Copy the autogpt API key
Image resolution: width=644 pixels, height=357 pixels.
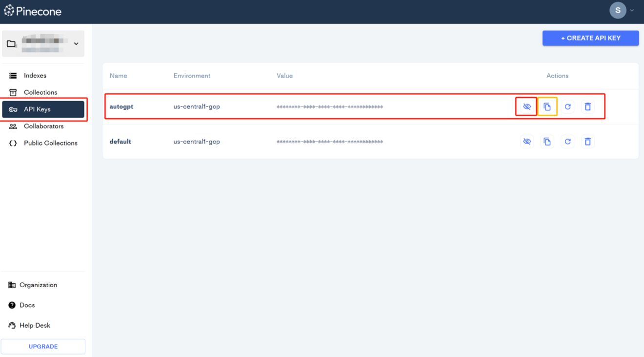click(x=547, y=106)
